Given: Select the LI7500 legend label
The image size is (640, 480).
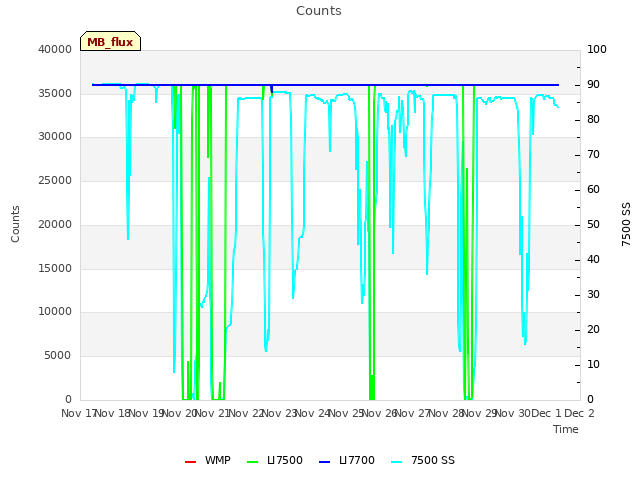Looking at the screenshot, I should click(285, 460).
